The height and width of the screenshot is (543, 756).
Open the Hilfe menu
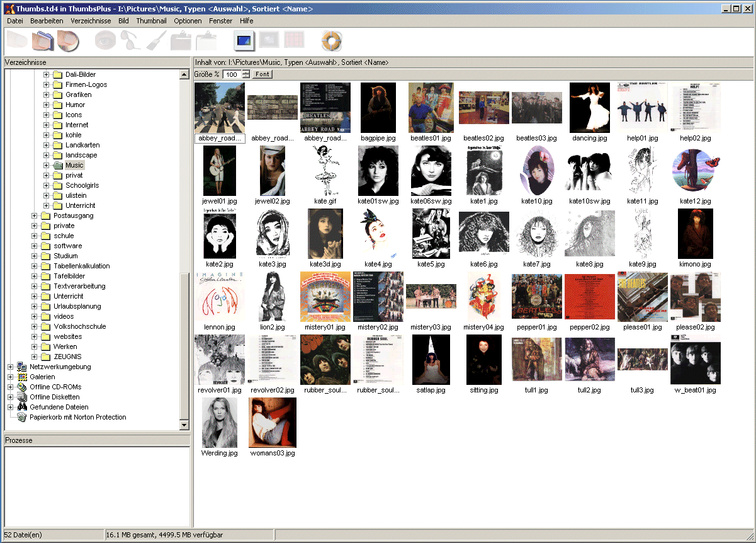pos(246,21)
